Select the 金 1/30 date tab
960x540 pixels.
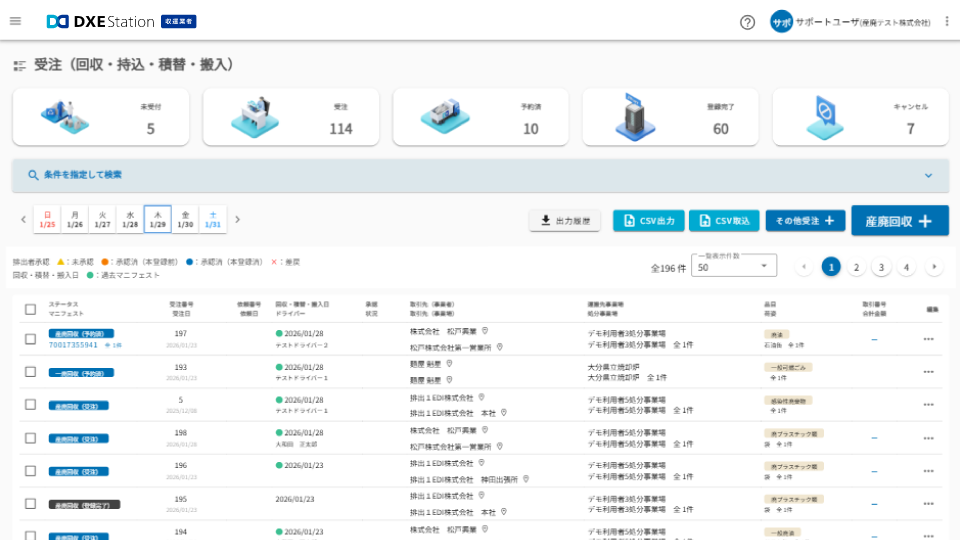185,219
